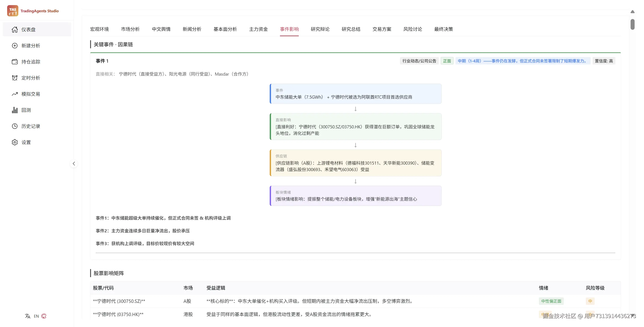Click the TradingAgents Studio logo icon
644x327 pixels.
pyautogui.click(x=13, y=11)
